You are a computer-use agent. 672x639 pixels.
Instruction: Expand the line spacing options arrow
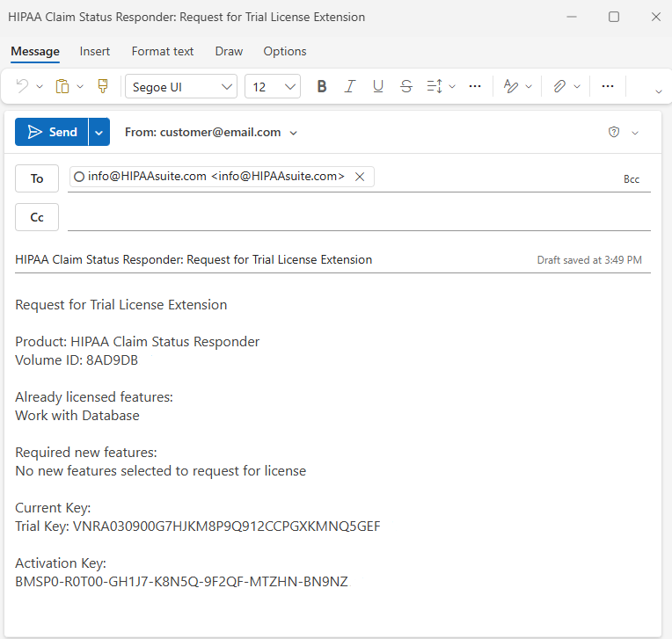pos(452,86)
